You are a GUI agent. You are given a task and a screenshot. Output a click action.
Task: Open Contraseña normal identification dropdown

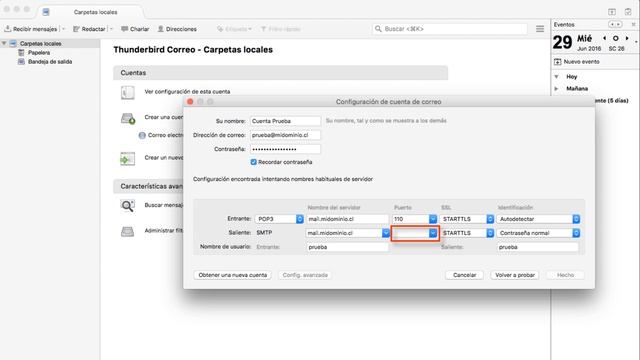pyautogui.click(x=538, y=233)
